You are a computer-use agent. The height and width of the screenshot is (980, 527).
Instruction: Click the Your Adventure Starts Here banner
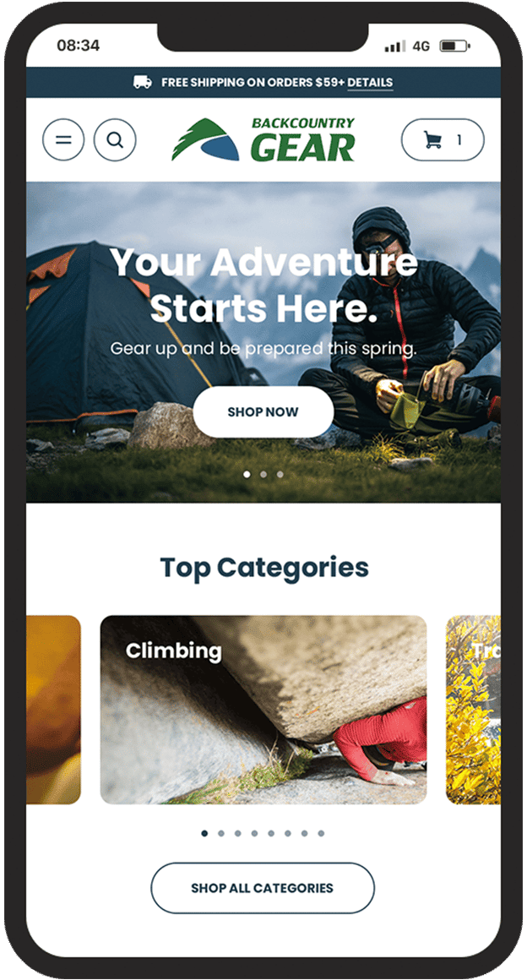pos(263,342)
